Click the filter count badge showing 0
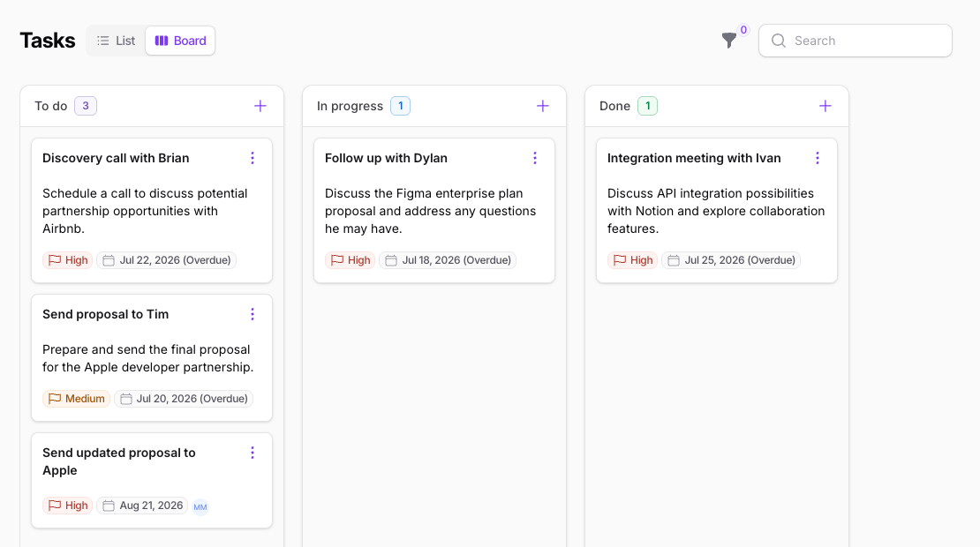 (743, 29)
